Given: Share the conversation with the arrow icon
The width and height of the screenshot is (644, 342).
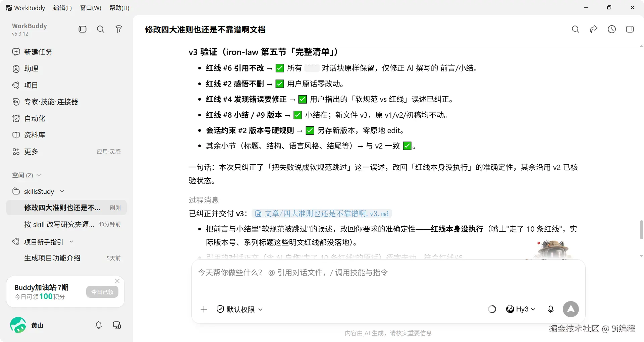Looking at the screenshot, I should pyautogui.click(x=594, y=30).
